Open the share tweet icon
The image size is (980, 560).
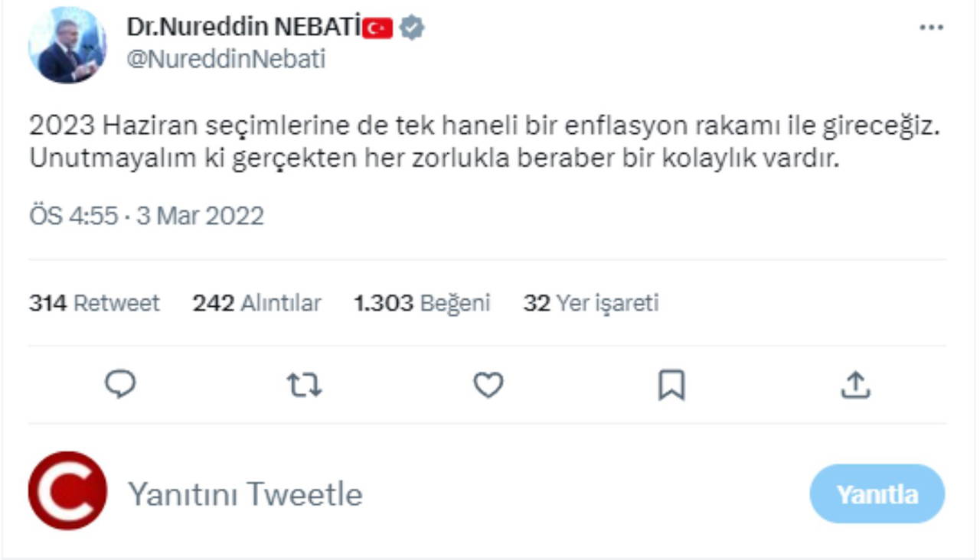tap(854, 385)
